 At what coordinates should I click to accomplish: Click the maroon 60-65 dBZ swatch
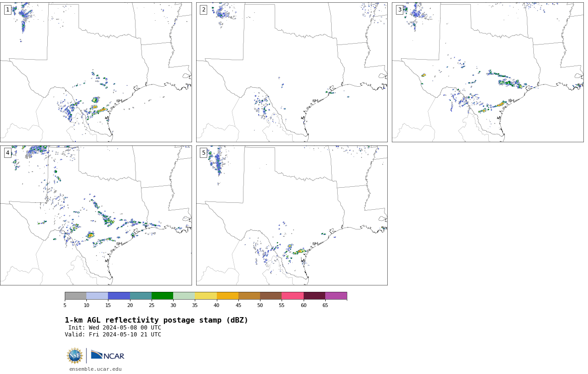(x=314, y=296)
